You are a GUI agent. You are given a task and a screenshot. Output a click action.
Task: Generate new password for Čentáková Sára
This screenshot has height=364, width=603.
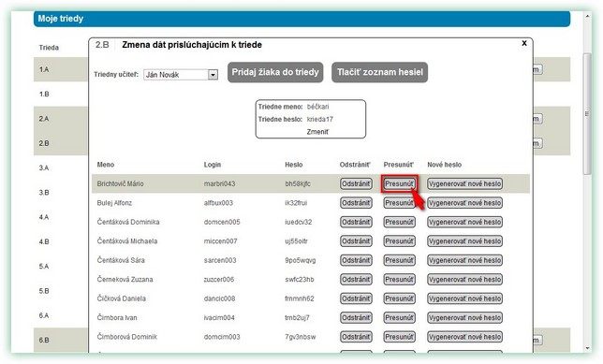(465, 260)
